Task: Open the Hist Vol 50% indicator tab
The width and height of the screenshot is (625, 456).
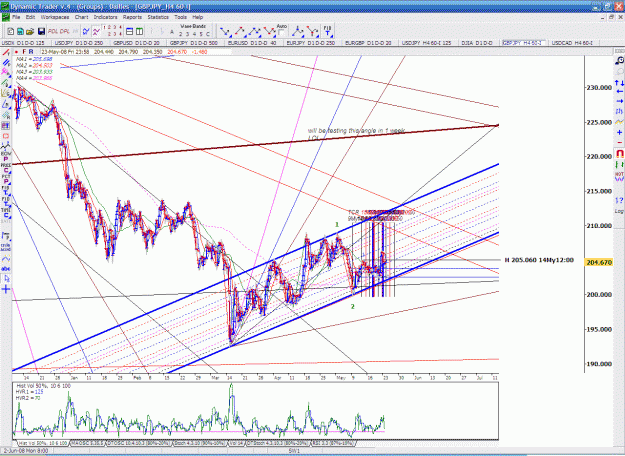Action: pos(42,443)
